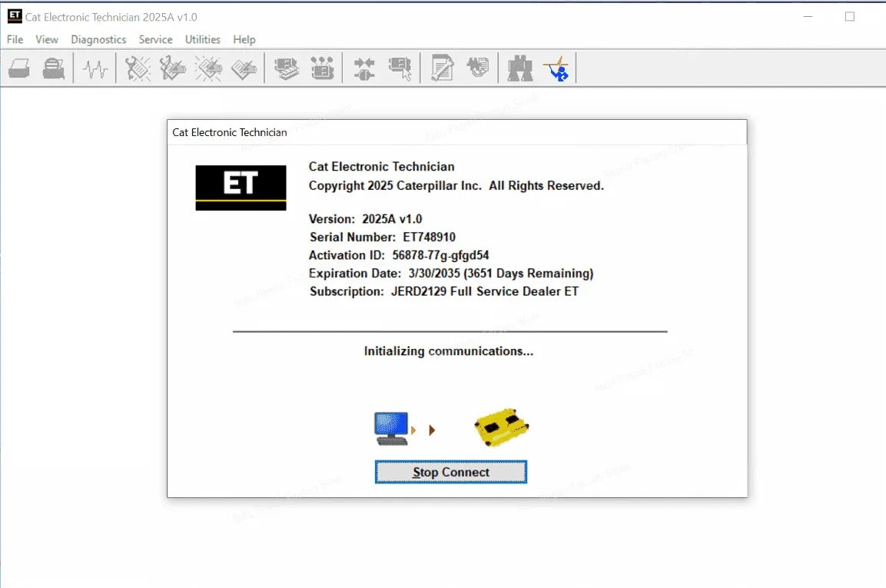The width and height of the screenshot is (886, 588).
Task: Open Print Preview from the toolbar
Action: 52,68
